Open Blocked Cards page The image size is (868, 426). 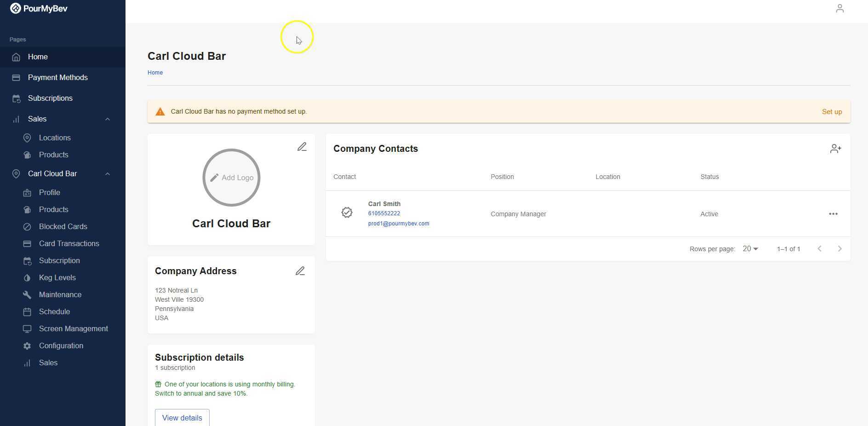(63, 227)
